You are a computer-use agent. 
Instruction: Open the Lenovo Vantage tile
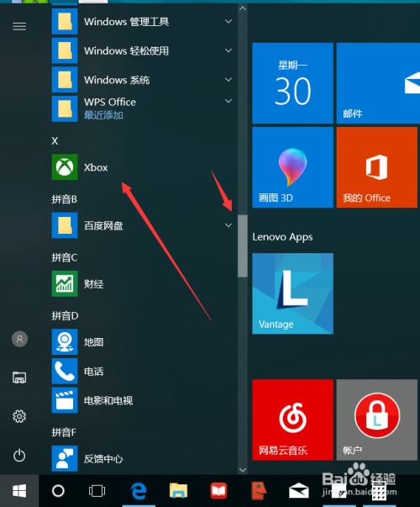[292, 293]
